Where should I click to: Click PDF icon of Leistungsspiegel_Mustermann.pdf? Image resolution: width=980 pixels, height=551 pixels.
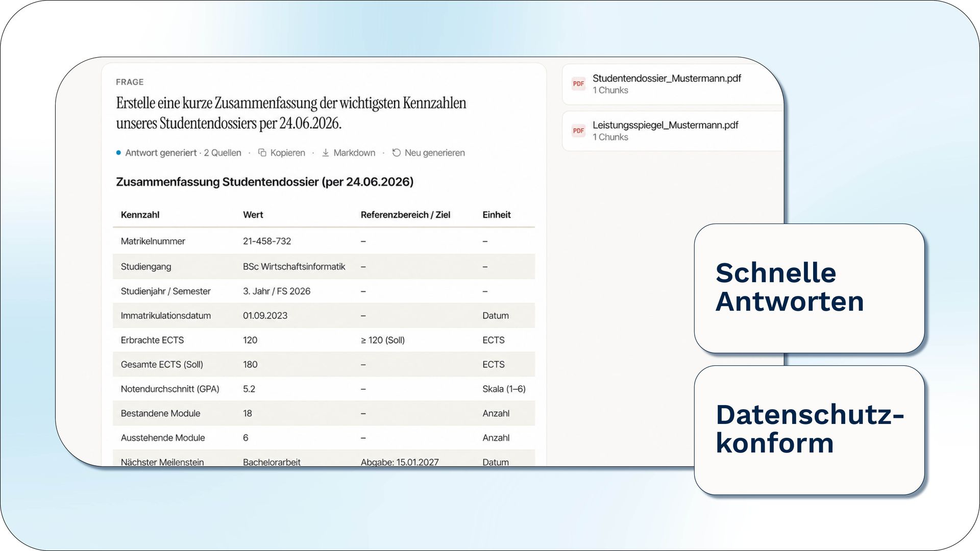pyautogui.click(x=578, y=131)
